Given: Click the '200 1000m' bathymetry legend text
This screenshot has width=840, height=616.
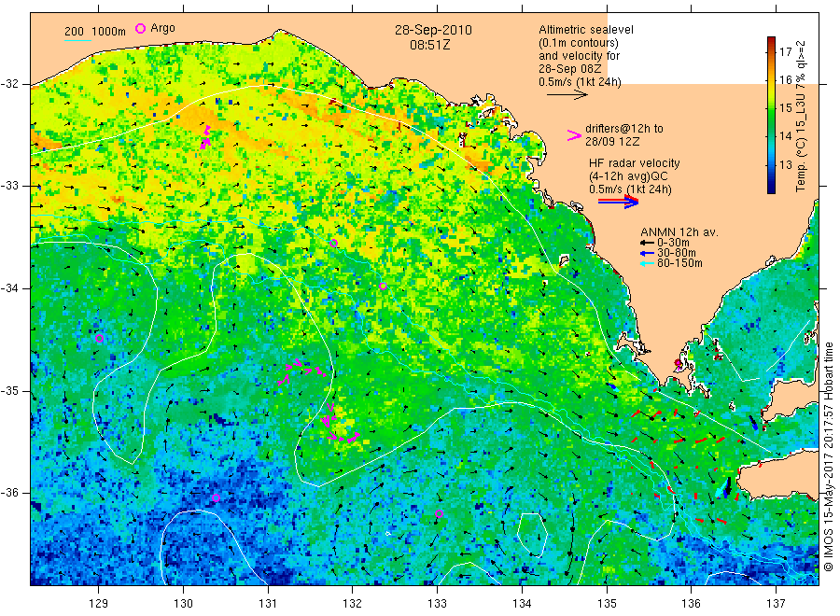Looking at the screenshot, I should [x=95, y=31].
